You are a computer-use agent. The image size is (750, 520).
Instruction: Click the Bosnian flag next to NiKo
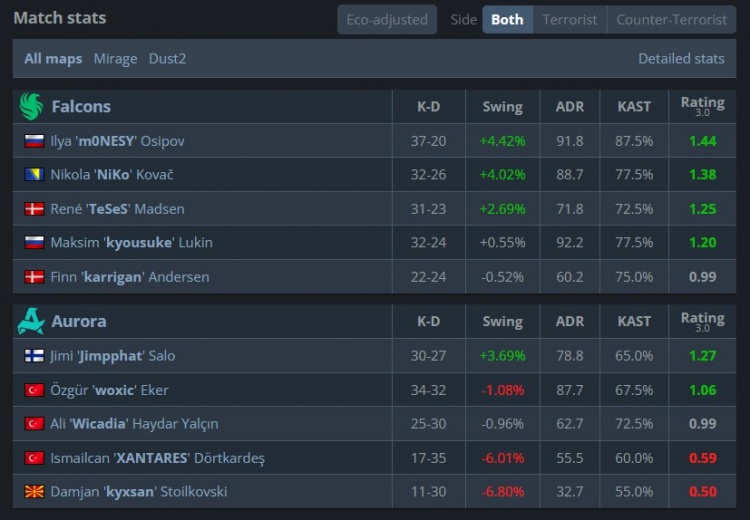point(34,175)
